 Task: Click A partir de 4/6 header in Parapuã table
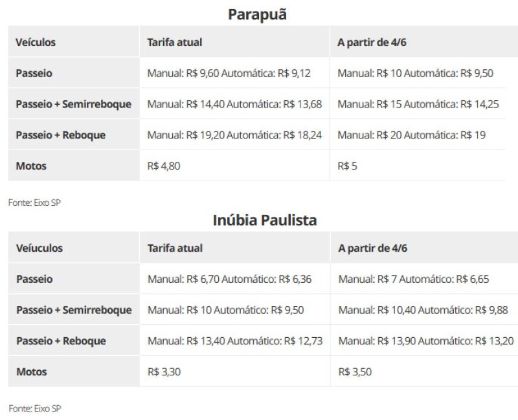click(x=372, y=42)
